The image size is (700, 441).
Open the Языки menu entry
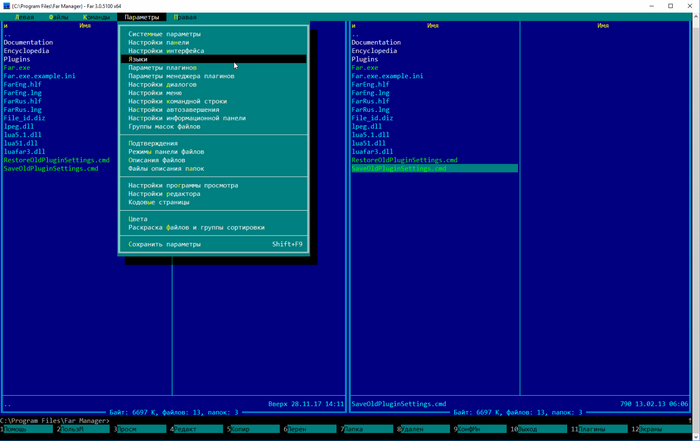[138, 59]
